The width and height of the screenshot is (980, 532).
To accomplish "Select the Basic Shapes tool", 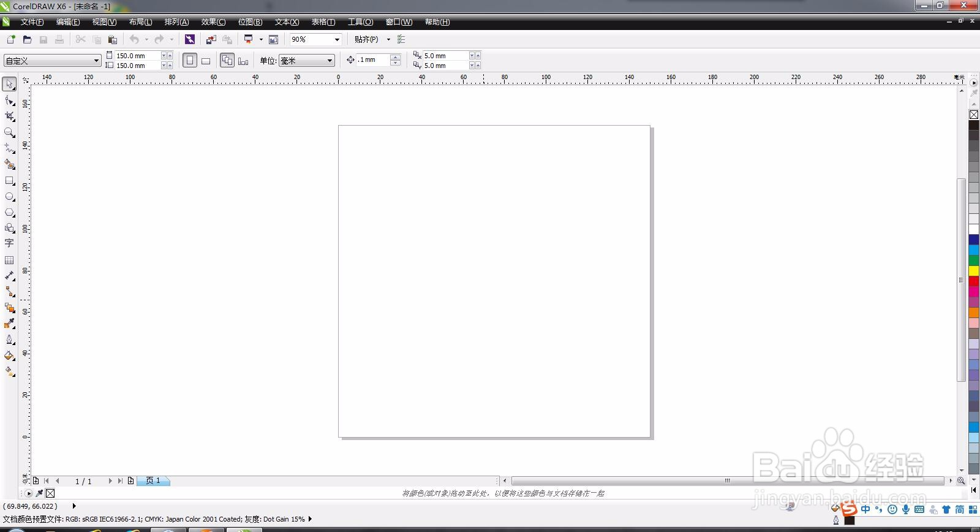I will click(x=9, y=228).
